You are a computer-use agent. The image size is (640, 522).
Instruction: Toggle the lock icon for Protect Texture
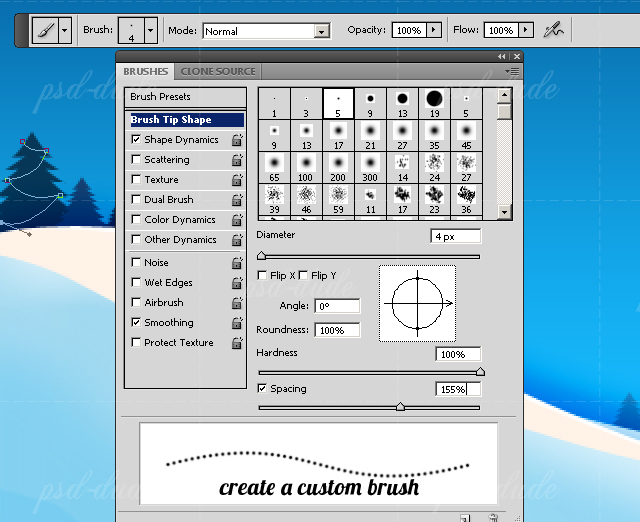[x=237, y=343]
